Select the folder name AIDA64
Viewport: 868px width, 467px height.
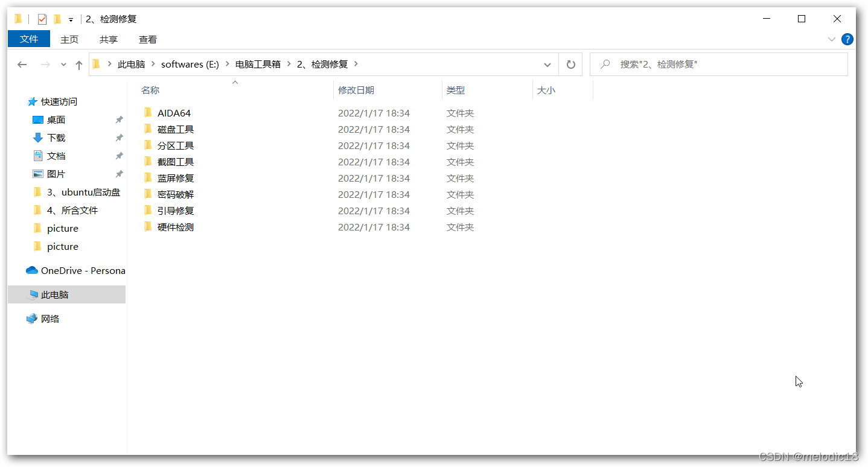[x=174, y=113]
